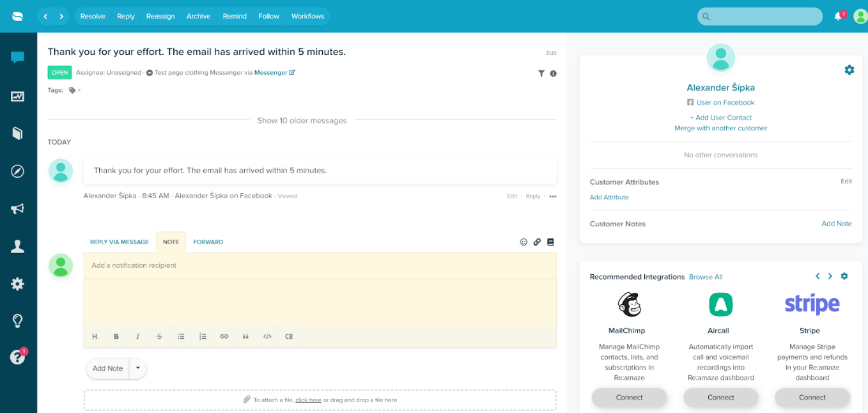This screenshot has width=868, height=413.
Task: Click the Resolve button in top bar
Action: click(93, 16)
